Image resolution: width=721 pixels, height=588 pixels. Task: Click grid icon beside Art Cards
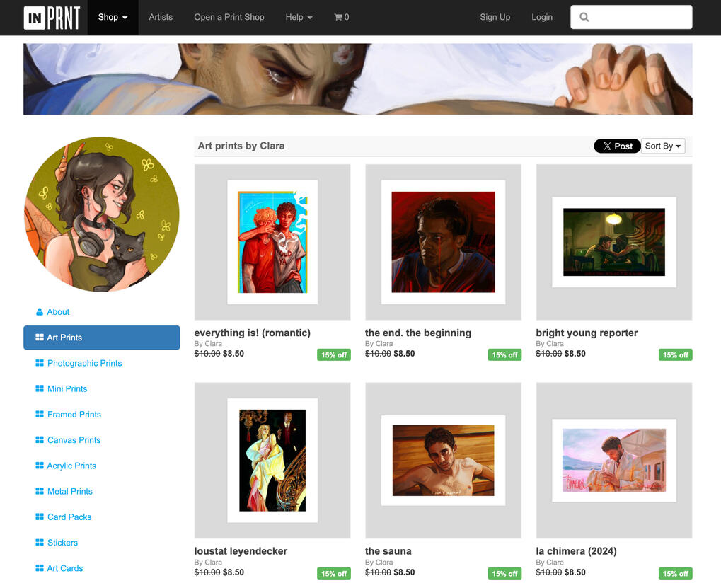40,568
